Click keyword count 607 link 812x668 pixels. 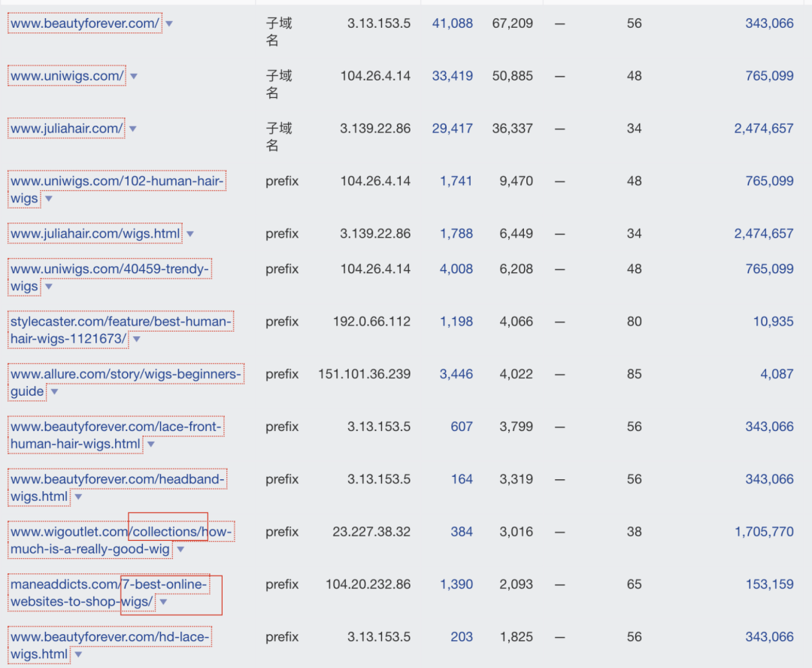pyautogui.click(x=462, y=427)
